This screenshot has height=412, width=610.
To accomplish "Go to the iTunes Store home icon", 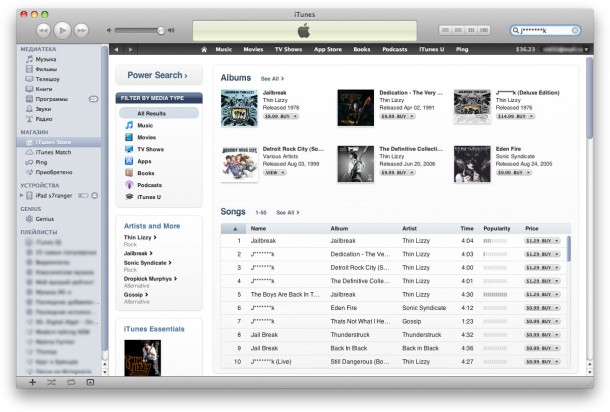I will (204, 49).
